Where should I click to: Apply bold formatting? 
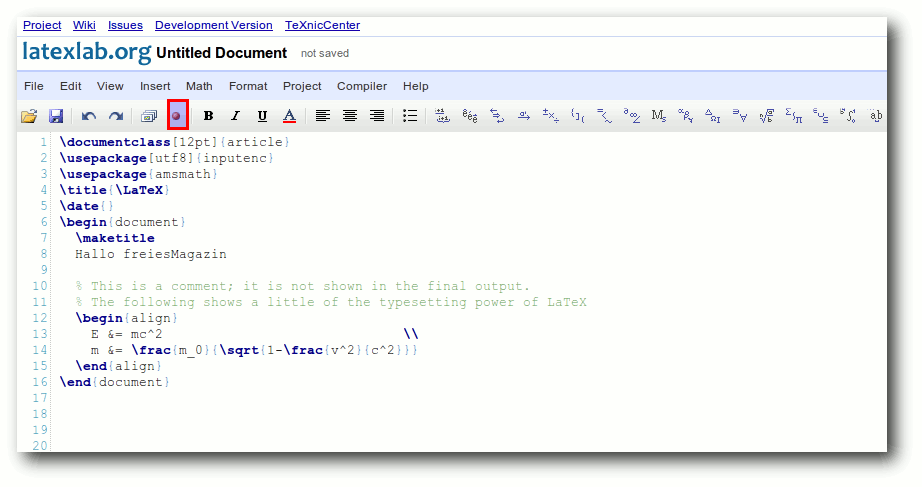tap(208, 116)
